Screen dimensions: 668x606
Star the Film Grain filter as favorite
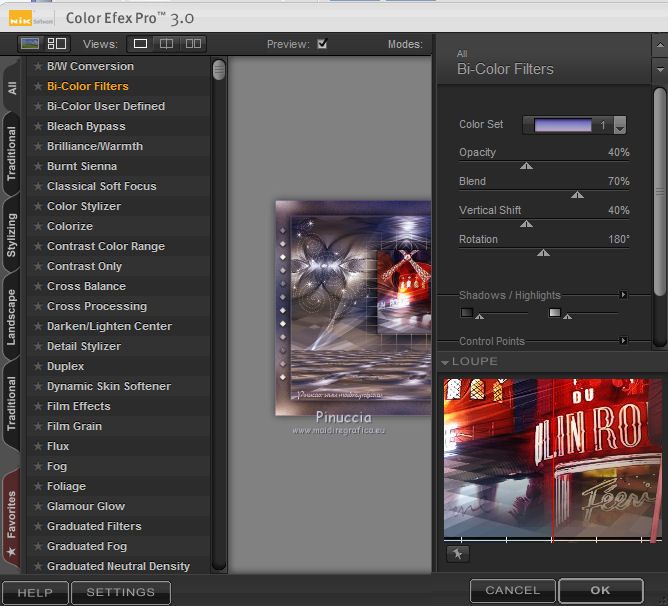click(x=38, y=427)
